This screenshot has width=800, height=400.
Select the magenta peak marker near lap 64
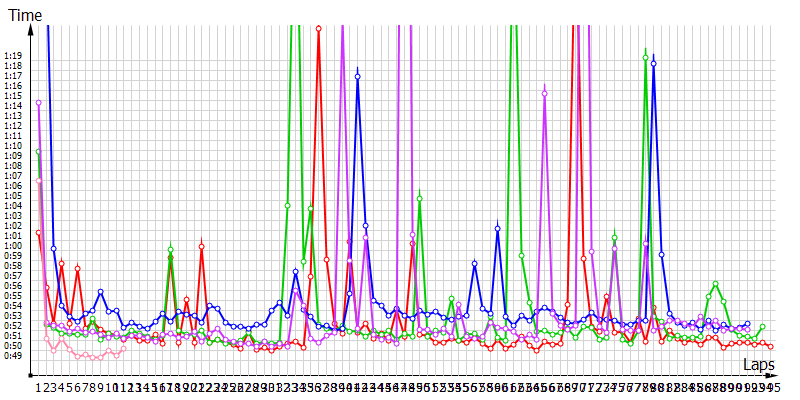coord(545,93)
